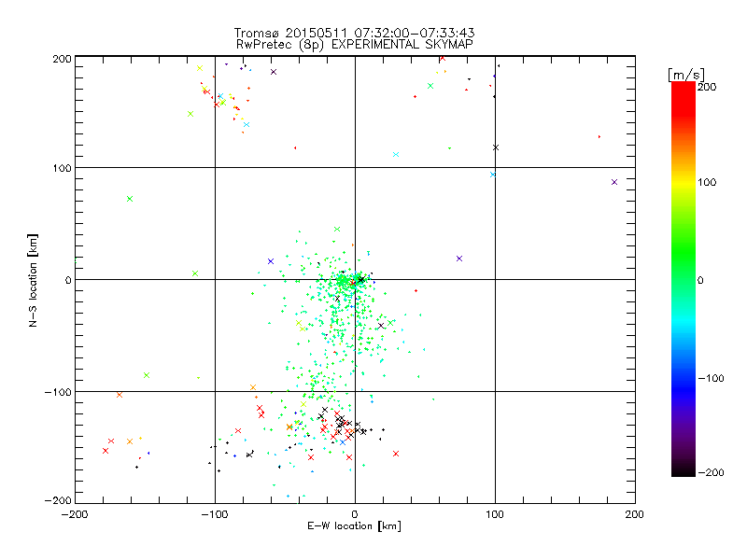Click the colorbar tick label "200"

point(707,87)
